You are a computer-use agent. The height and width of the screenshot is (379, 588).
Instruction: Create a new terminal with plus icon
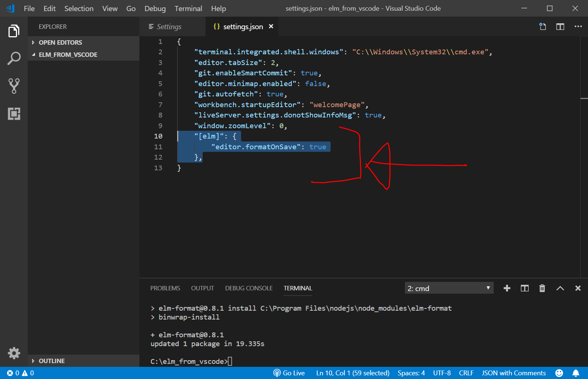(x=507, y=288)
